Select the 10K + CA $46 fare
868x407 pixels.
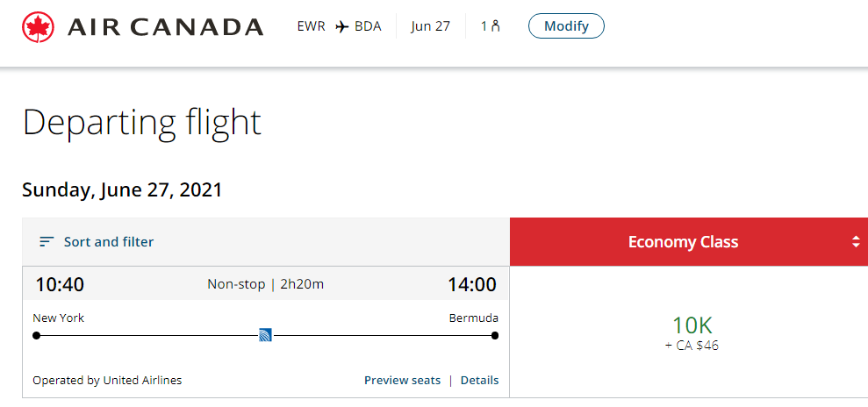tap(692, 333)
